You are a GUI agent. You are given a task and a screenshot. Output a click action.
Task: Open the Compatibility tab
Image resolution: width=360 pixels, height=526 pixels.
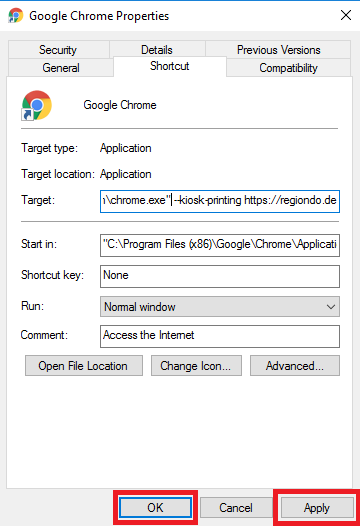[x=289, y=68]
